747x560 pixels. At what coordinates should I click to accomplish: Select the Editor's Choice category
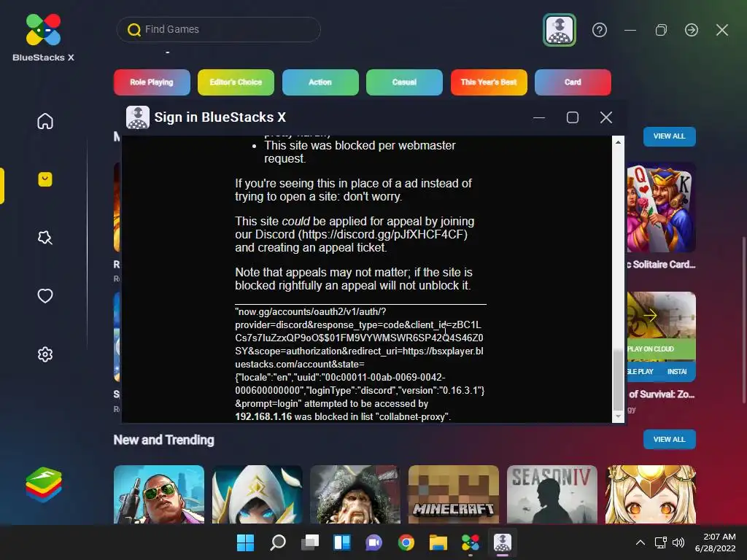(236, 82)
